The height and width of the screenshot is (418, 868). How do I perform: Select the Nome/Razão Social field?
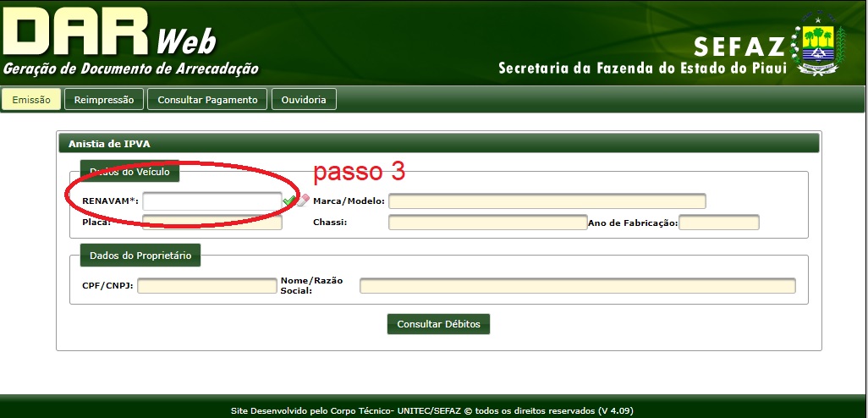click(x=577, y=286)
